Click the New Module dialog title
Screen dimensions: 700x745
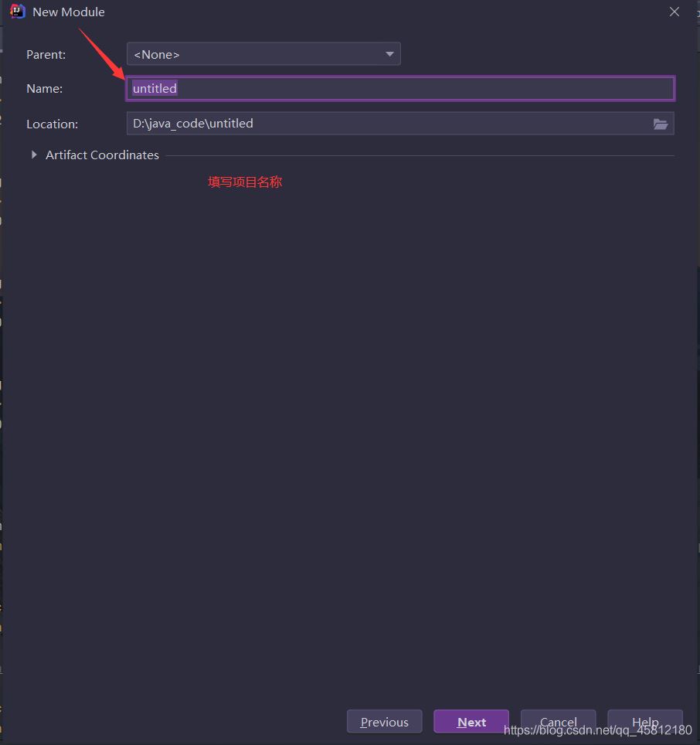tap(68, 12)
